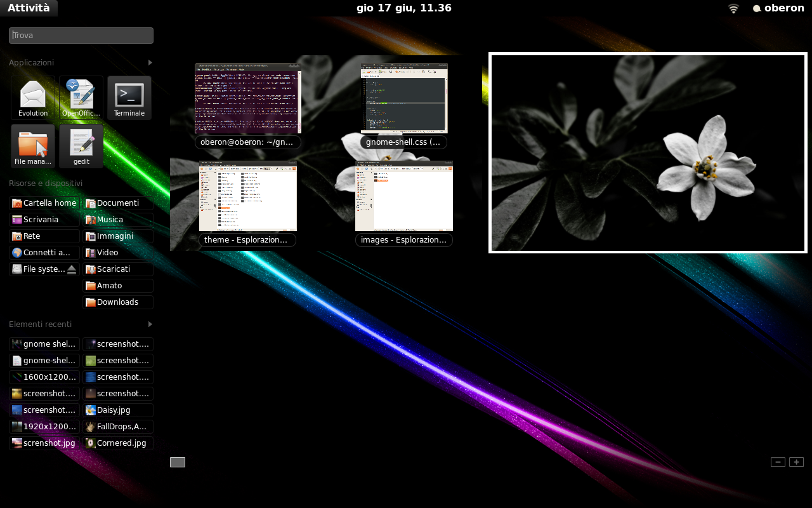Click the Risorse e dispositivi header
The height and width of the screenshot is (508, 812).
pyautogui.click(x=46, y=184)
